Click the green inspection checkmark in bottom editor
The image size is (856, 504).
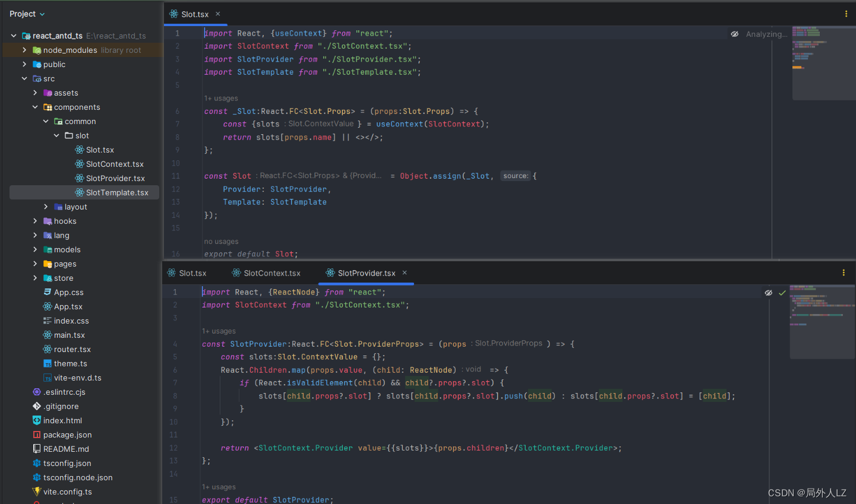point(782,293)
